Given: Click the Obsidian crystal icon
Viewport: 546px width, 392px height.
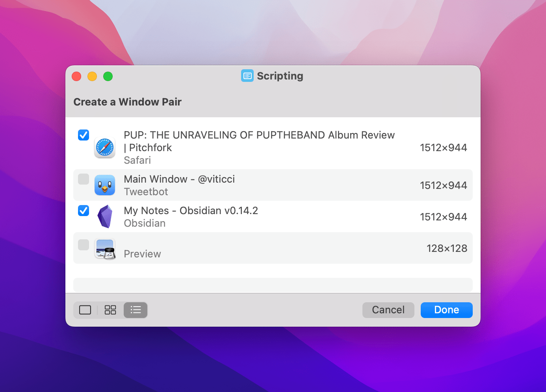Looking at the screenshot, I should tap(105, 216).
